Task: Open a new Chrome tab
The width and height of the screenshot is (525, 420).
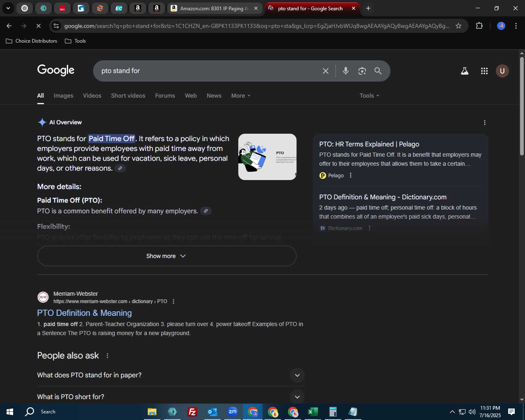Action: [368, 8]
